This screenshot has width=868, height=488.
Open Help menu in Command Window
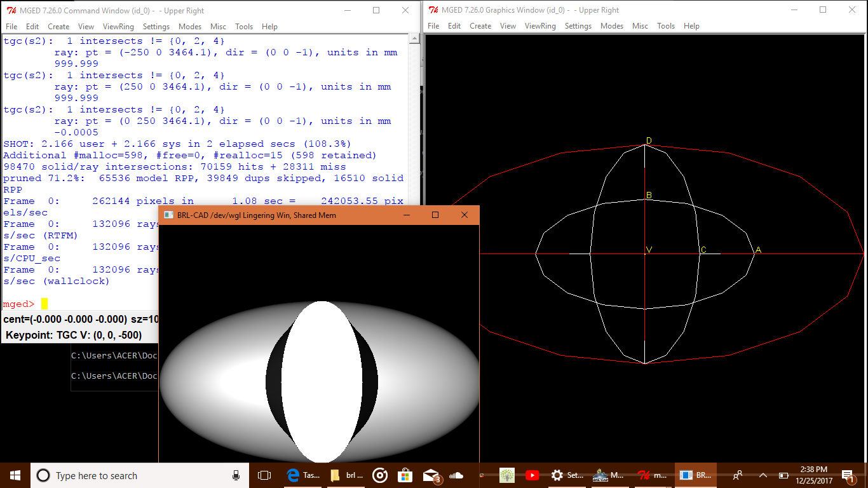point(269,27)
